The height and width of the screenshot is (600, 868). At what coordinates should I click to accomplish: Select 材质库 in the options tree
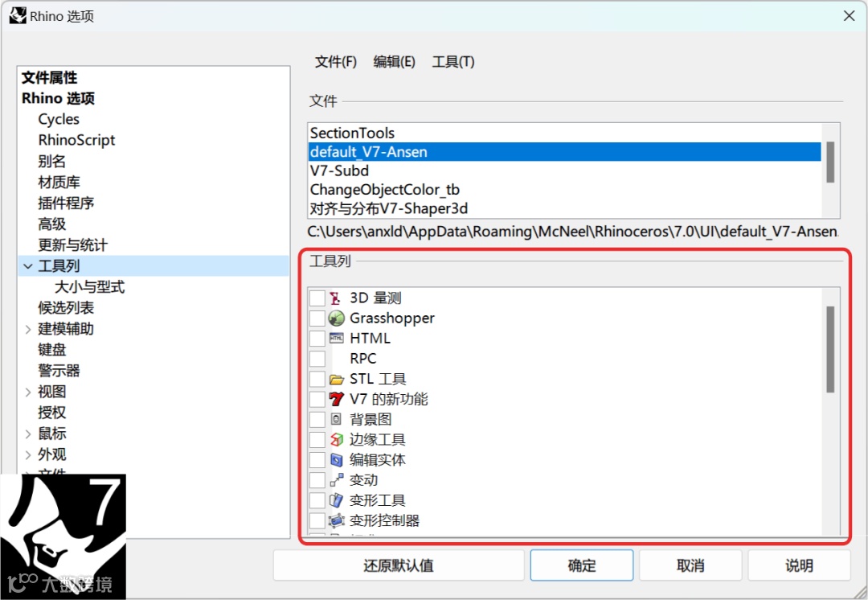click(x=59, y=183)
